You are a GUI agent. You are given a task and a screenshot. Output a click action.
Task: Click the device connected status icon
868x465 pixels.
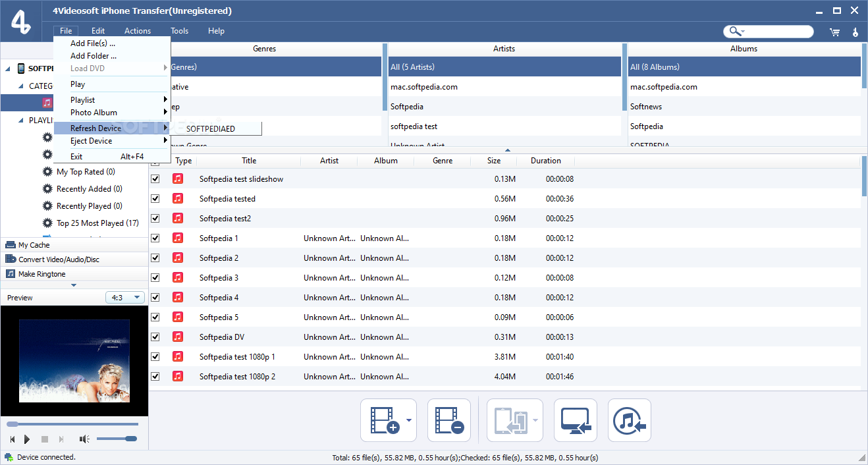click(8, 457)
